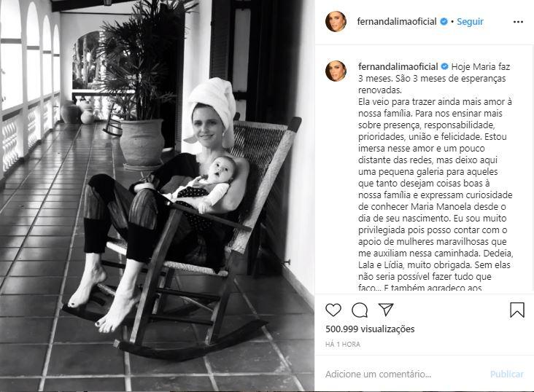View the 500.999 visualizações count
This screenshot has height=392, width=534.
click(x=370, y=329)
